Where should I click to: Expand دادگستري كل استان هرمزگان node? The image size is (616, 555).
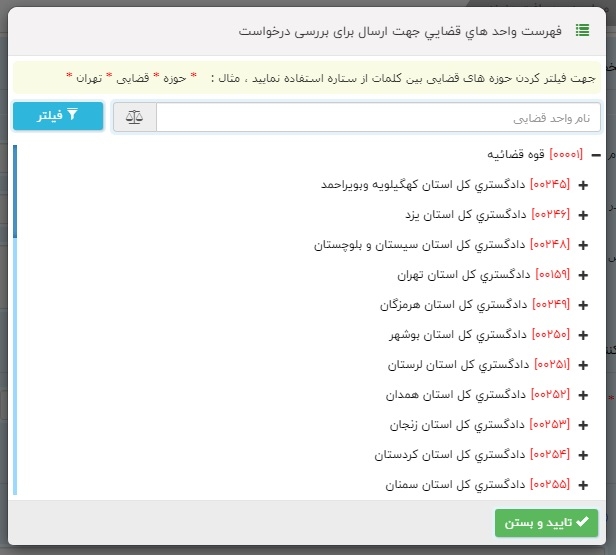583,305
